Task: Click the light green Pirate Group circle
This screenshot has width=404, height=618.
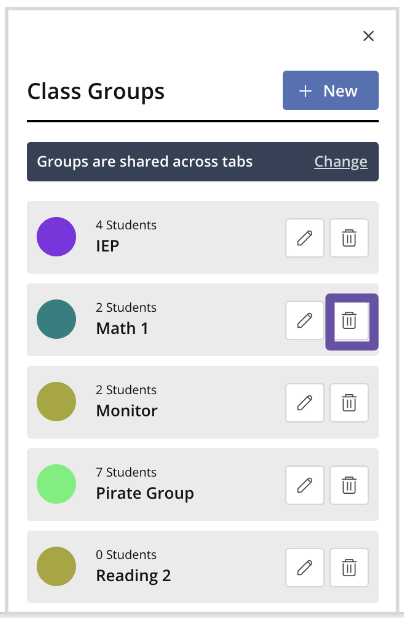Action: pos(56,484)
